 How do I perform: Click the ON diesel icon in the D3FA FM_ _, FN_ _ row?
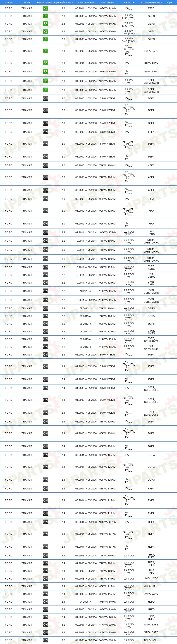(45, 123)
